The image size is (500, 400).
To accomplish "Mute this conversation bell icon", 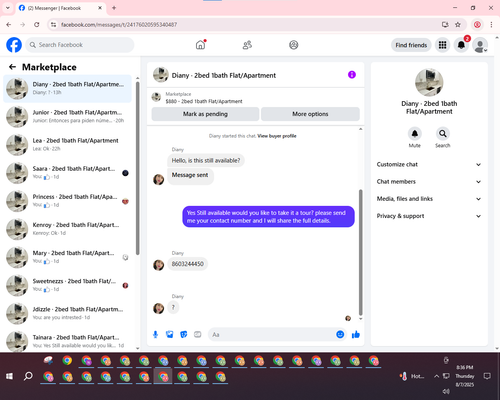I will [414, 134].
